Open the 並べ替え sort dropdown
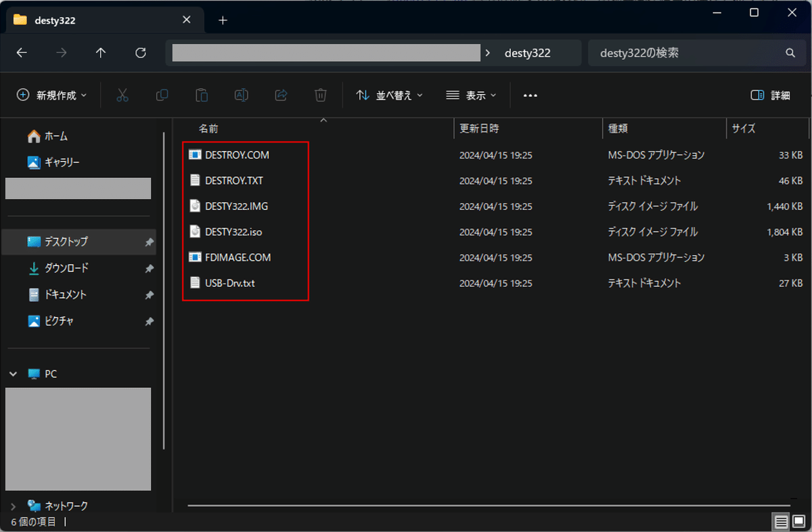 [x=390, y=95]
